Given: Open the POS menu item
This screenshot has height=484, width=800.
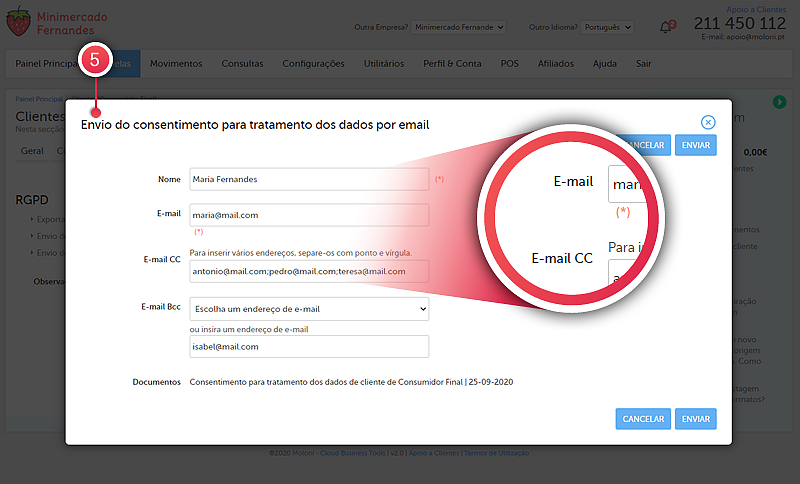Looking at the screenshot, I should point(509,64).
